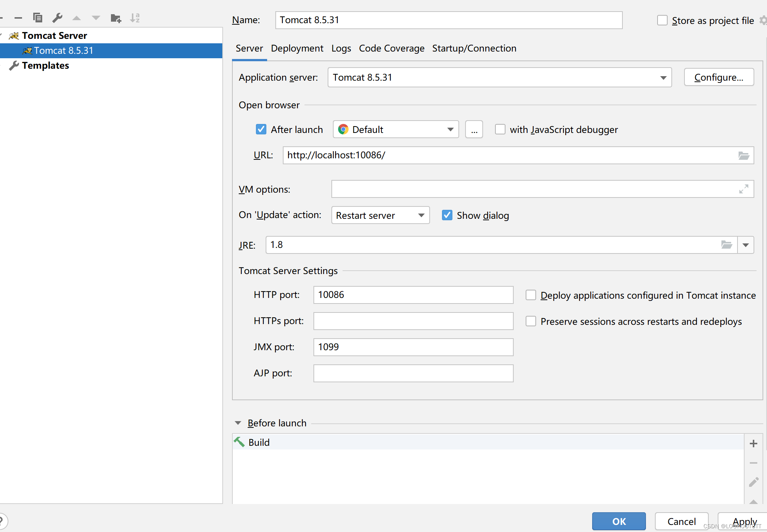Remove the before launch task with minus
The width and height of the screenshot is (767, 532).
(x=754, y=463)
